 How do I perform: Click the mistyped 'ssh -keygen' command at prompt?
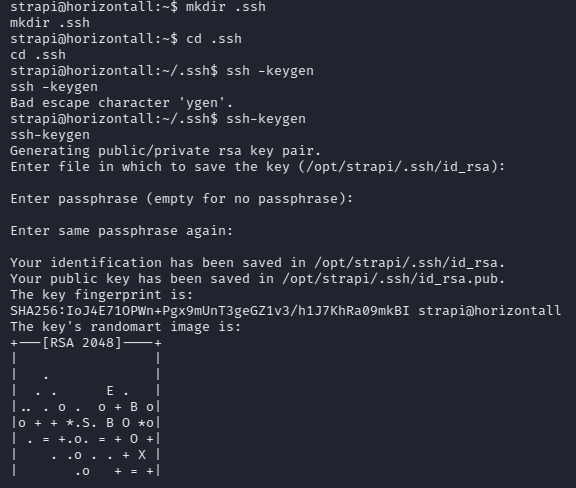coord(270,71)
